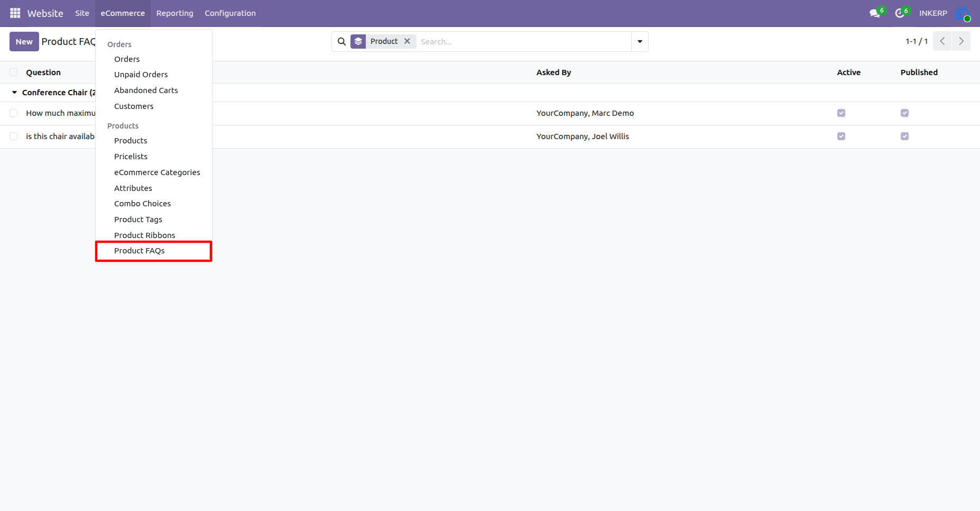Click the 1-1 / 1 pager counter
Viewport: 980px width, 511px height.
[x=917, y=41]
